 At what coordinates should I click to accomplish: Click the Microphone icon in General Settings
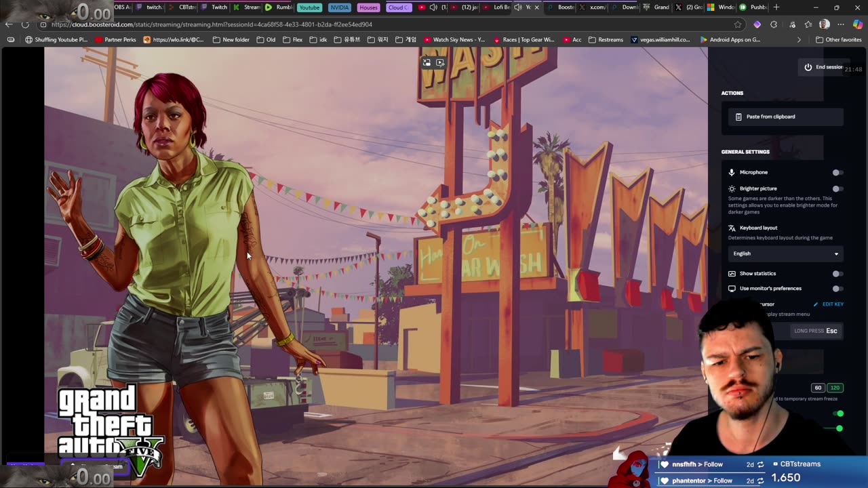tap(732, 172)
